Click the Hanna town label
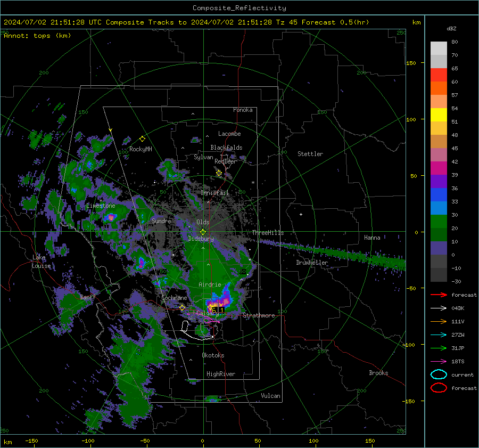 372,238
